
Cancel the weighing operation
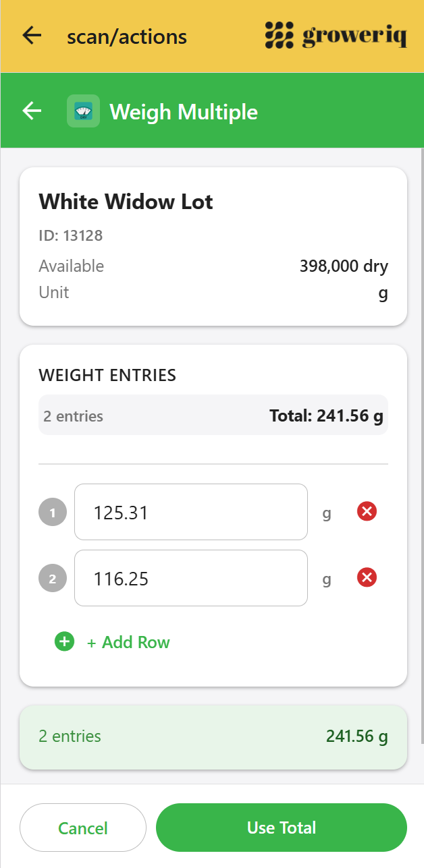[x=82, y=827]
